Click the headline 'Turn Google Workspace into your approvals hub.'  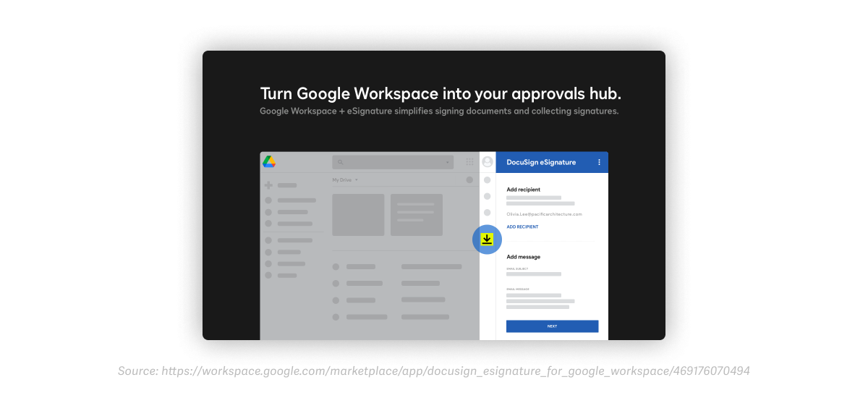tap(441, 94)
